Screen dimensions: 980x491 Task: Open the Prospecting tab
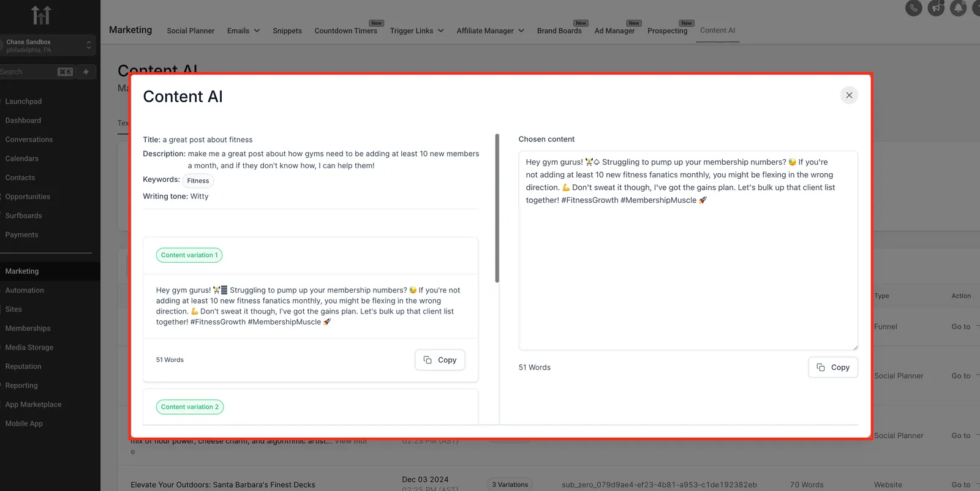click(667, 31)
